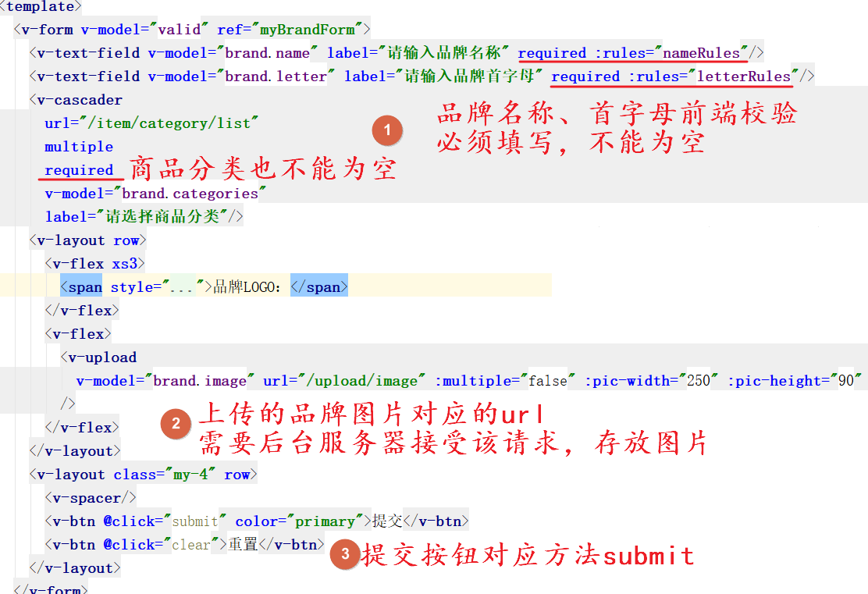Click the color value "primary"
Image resolution: width=868 pixels, height=594 pixels.
(x=325, y=521)
